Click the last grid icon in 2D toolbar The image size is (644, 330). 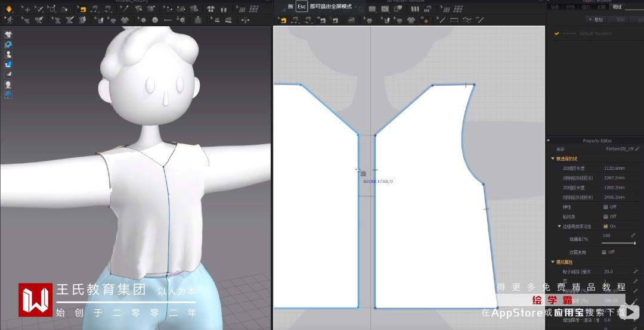coord(458,9)
